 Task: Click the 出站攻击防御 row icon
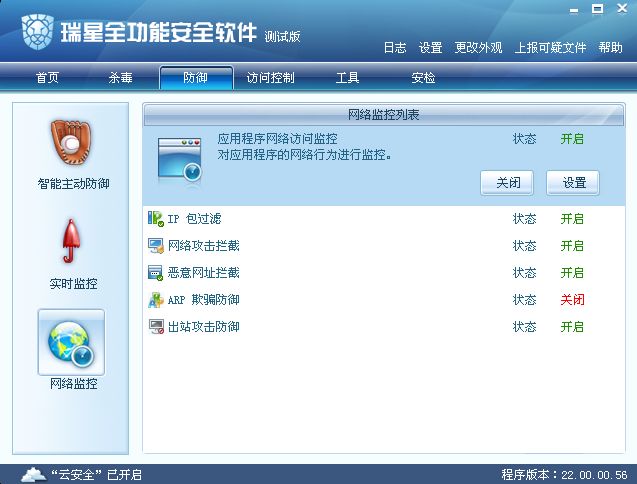tap(156, 327)
